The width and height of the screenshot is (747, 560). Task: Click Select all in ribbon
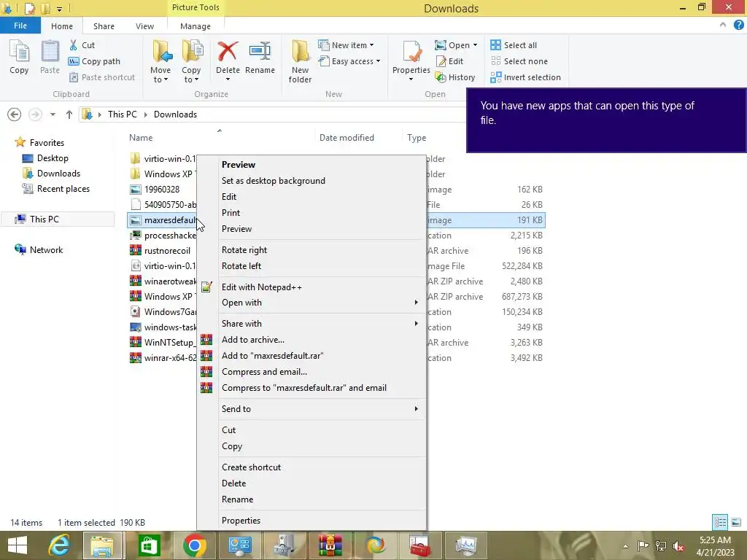pos(514,45)
